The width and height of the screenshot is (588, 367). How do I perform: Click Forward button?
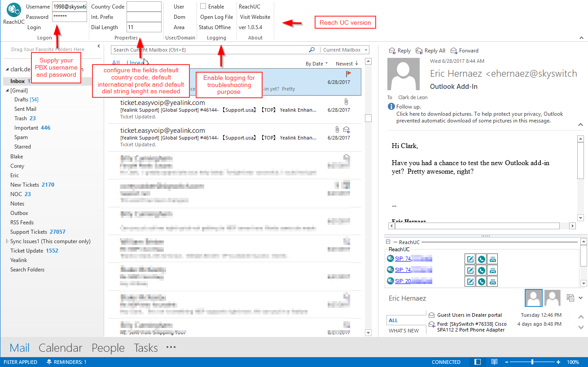[465, 51]
